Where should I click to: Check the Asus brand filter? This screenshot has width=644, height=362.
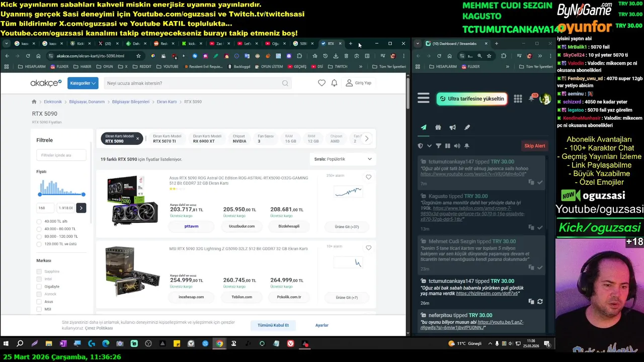coord(39,302)
